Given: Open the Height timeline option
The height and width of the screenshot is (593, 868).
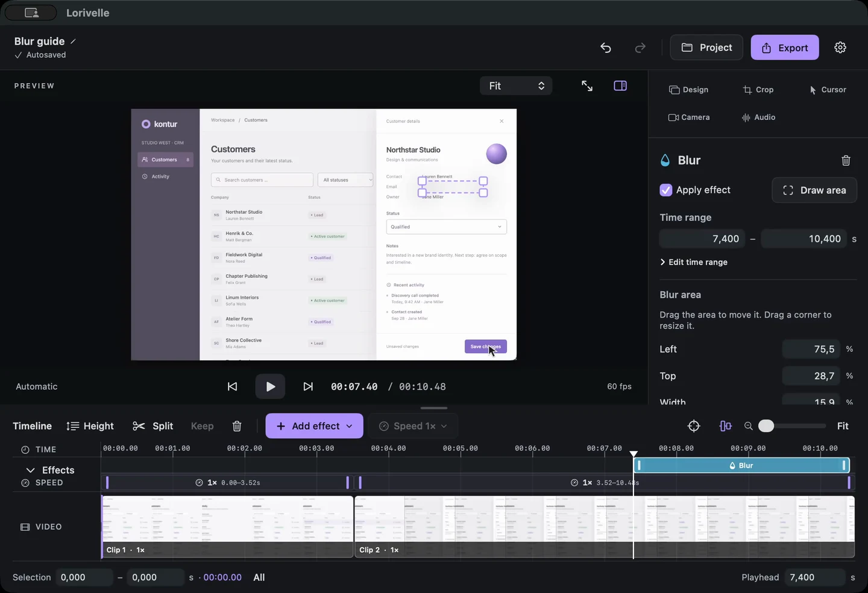Looking at the screenshot, I should [90, 426].
